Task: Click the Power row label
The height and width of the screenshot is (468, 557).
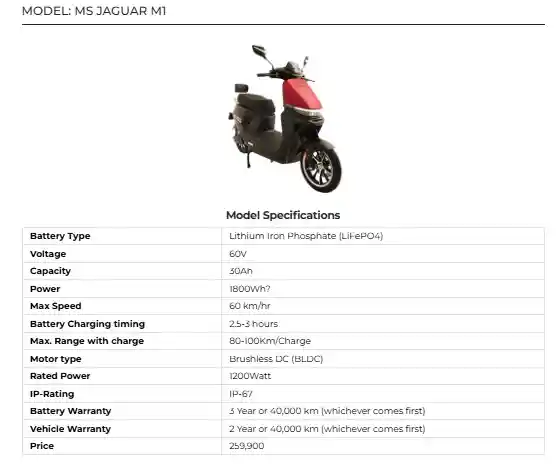Action: click(45, 289)
